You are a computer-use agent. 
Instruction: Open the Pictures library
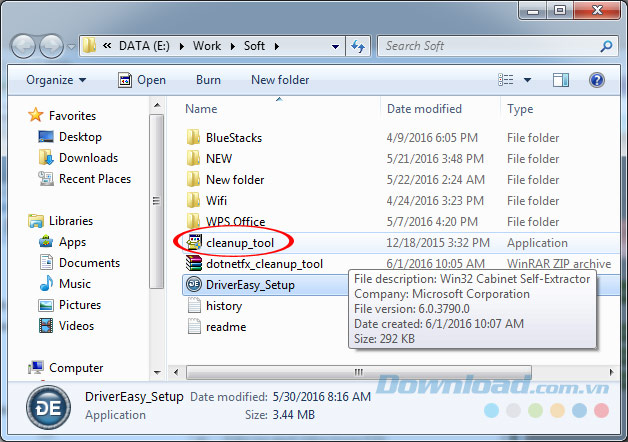pos(70,305)
